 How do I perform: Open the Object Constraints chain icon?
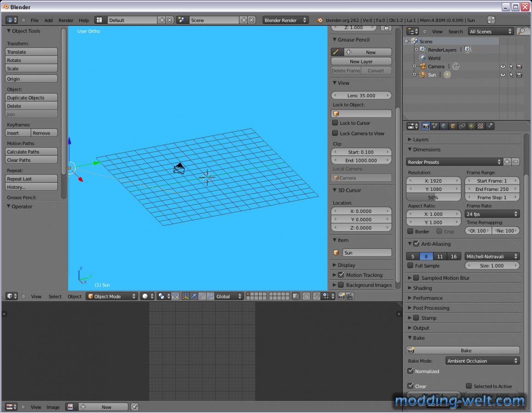tap(462, 126)
